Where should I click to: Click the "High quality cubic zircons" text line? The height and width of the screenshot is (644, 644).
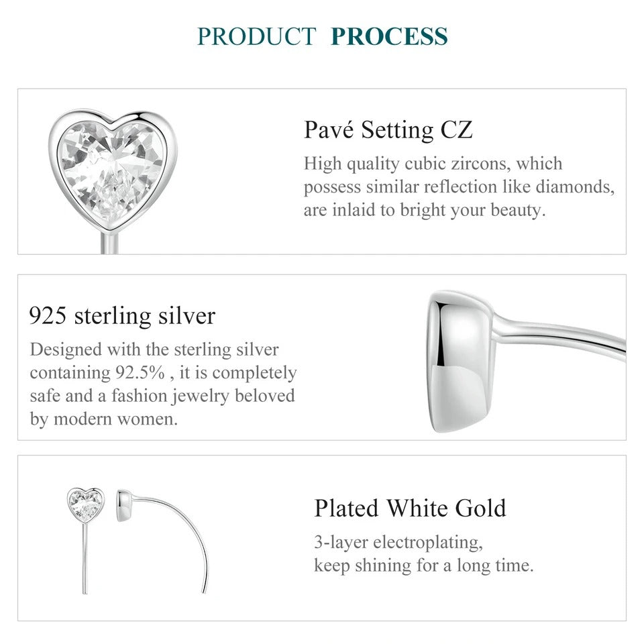[433, 164]
